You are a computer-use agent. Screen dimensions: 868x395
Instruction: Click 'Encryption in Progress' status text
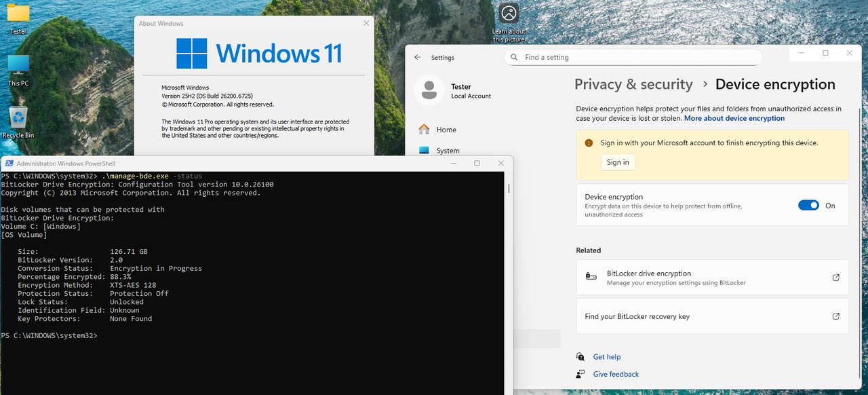156,269
